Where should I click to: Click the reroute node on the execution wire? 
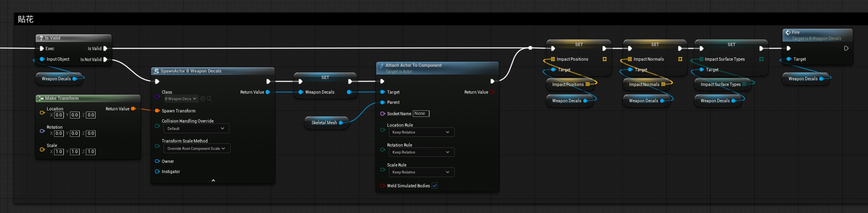pyautogui.click(x=530, y=48)
